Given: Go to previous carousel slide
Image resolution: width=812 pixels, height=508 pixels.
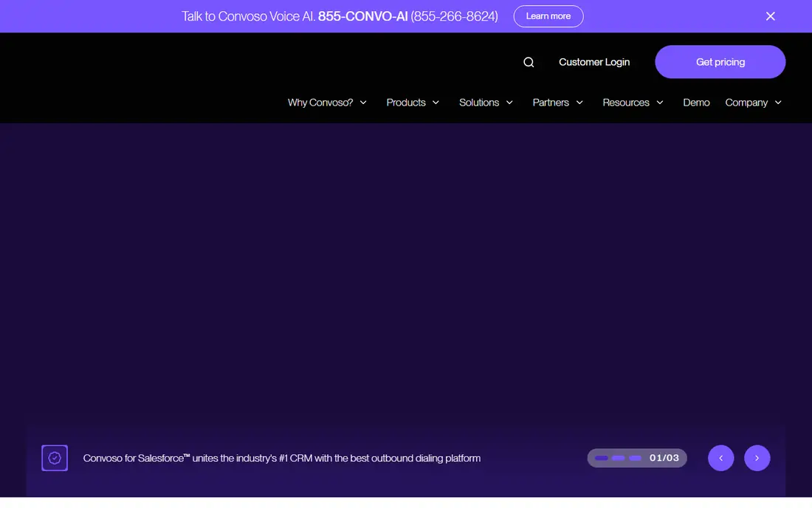Looking at the screenshot, I should pos(721,458).
